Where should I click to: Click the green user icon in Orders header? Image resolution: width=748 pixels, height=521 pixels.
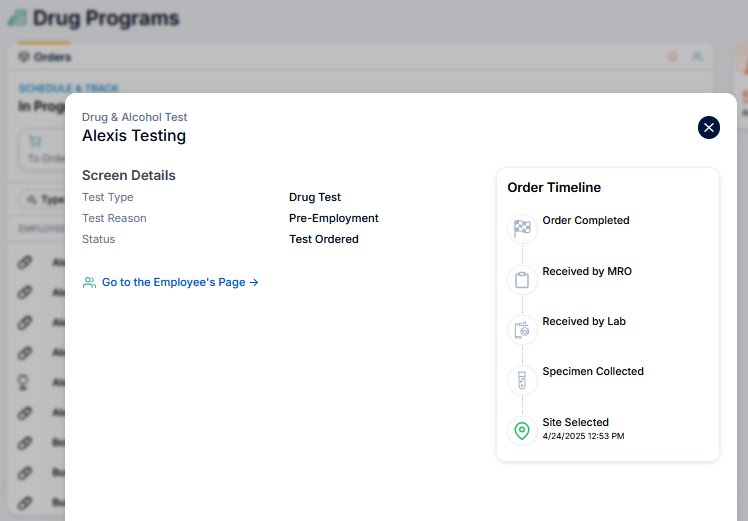[x=697, y=57]
